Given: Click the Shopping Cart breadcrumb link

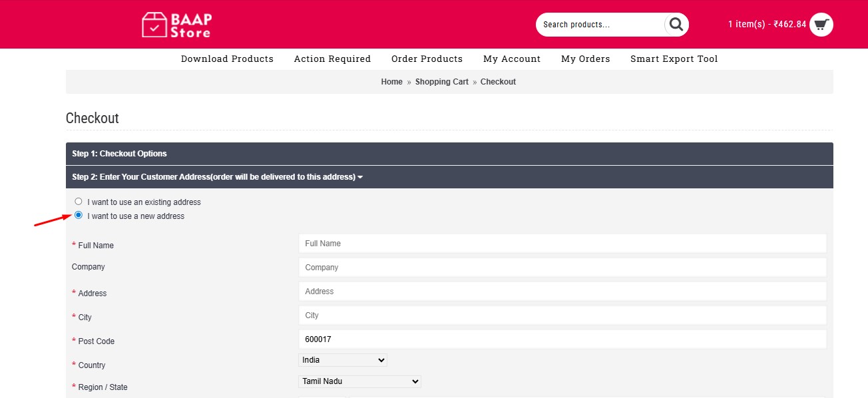Looking at the screenshot, I should tap(441, 82).
